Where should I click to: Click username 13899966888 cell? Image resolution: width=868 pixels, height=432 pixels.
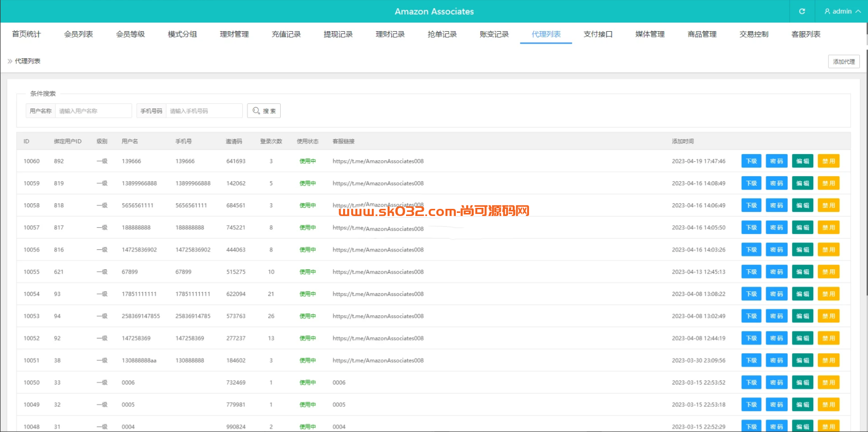coord(139,183)
